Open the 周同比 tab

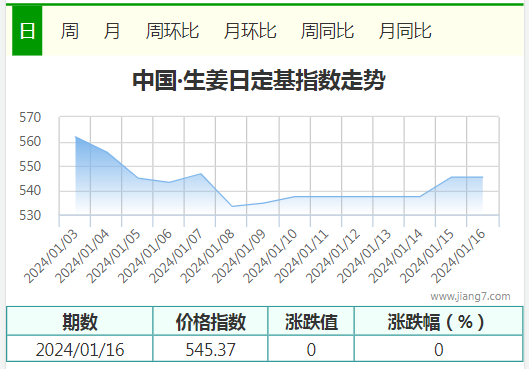click(327, 31)
